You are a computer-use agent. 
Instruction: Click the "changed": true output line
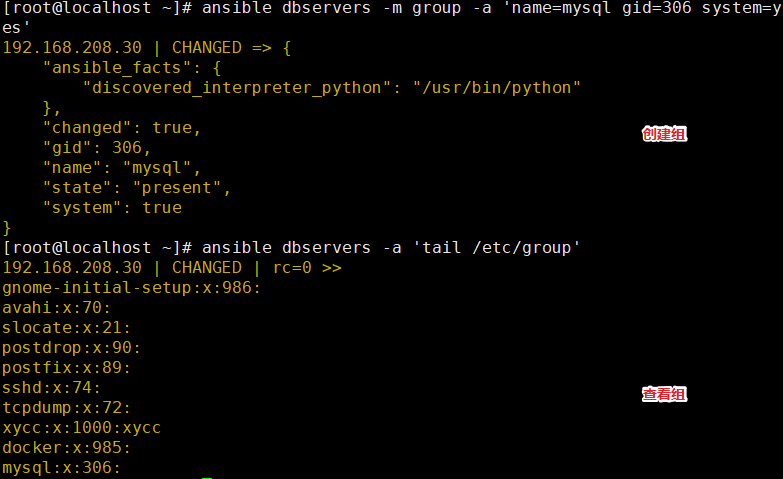point(122,128)
